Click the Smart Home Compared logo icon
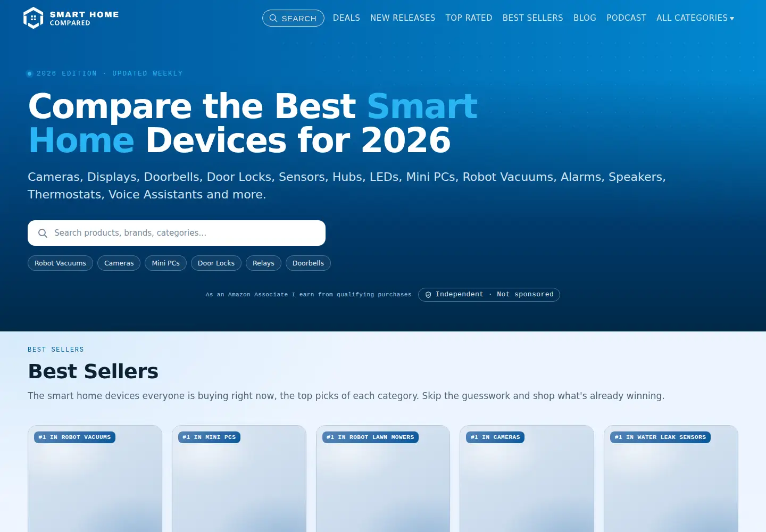Screen dimensions: 766x532 point(33,18)
